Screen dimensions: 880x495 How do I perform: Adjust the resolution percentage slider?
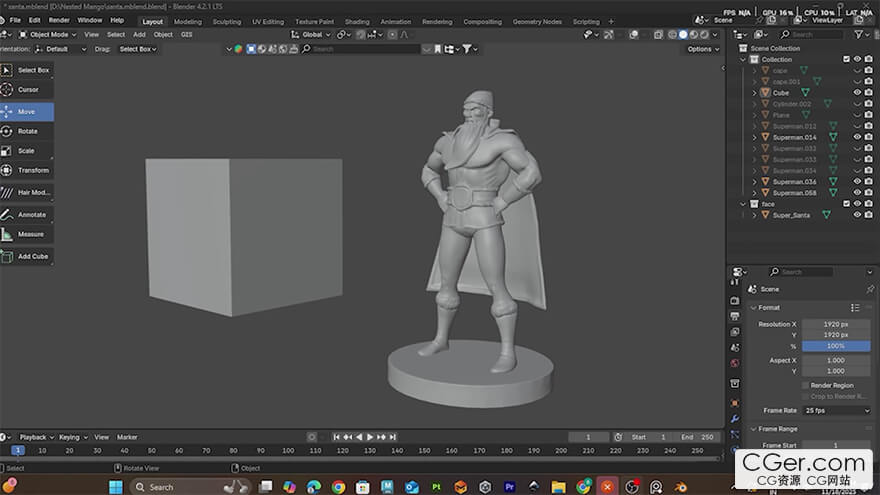click(x=835, y=345)
